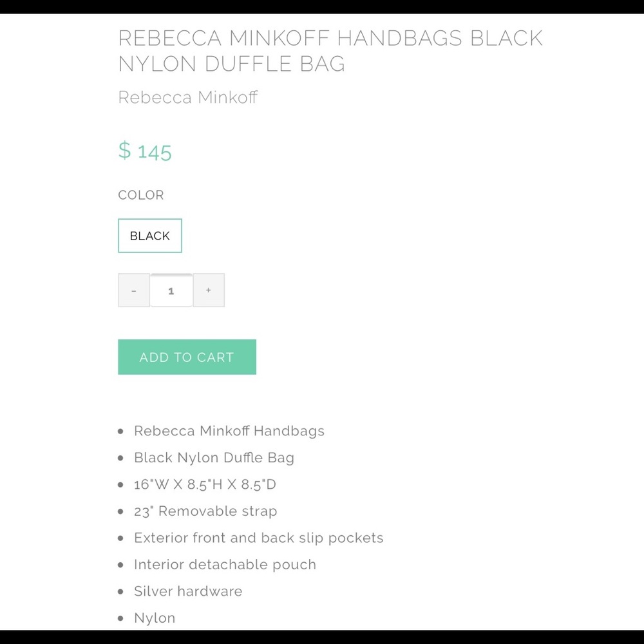Screen dimensions: 644x644
Task: Click the quantity input field
Action: (171, 290)
